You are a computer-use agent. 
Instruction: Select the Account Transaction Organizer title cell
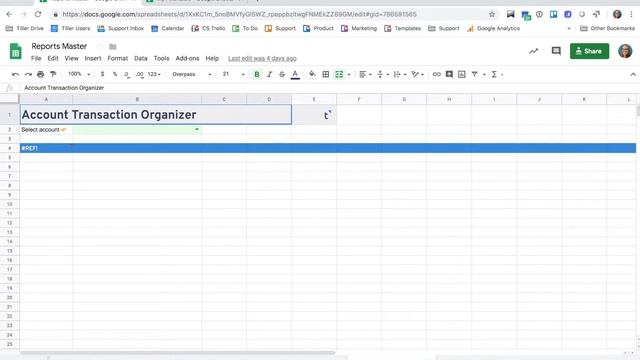pos(156,114)
